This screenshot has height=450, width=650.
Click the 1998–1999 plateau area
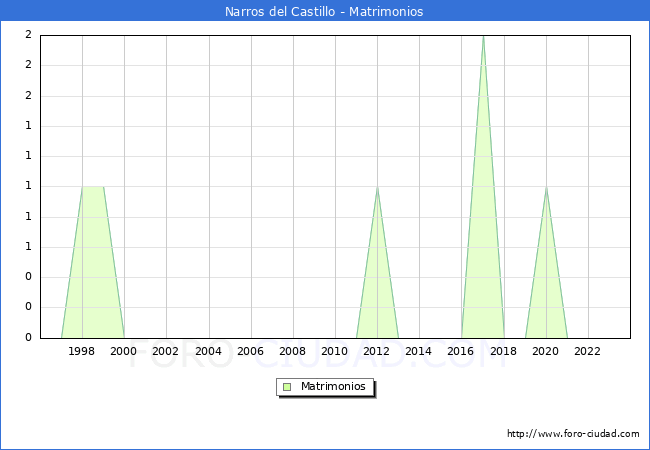pyautogui.click(x=93, y=189)
